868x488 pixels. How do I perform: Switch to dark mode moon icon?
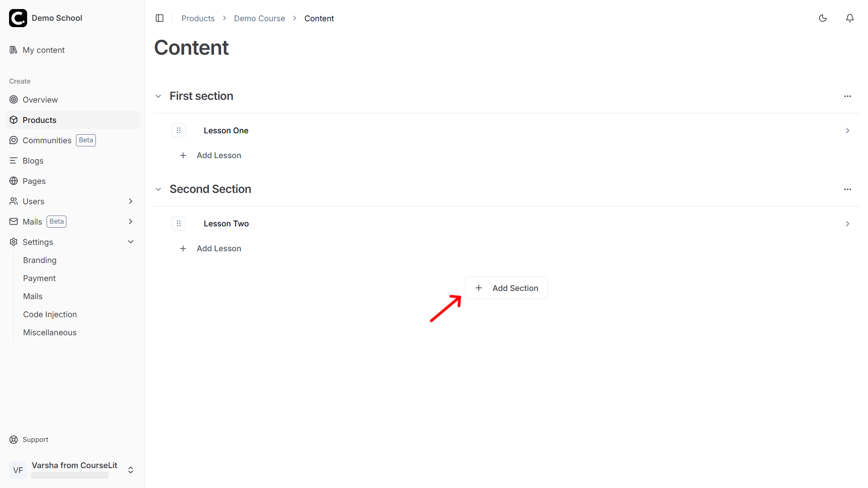(x=823, y=18)
